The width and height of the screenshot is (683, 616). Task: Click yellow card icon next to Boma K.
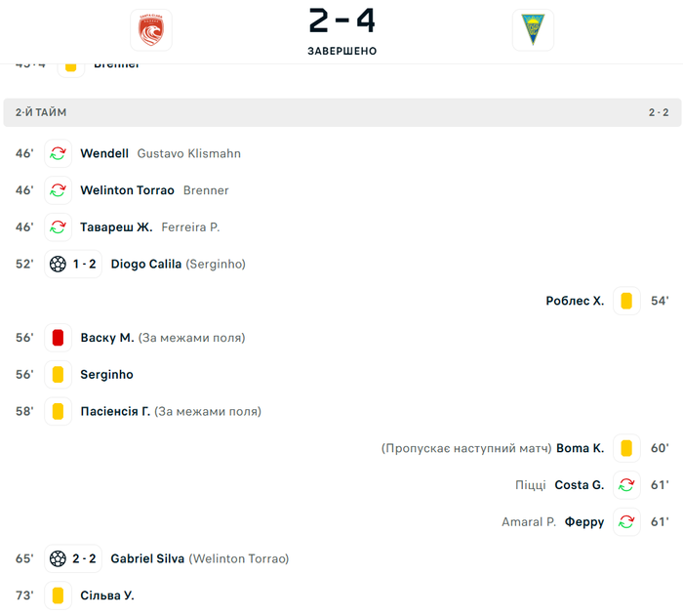click(x=626, y=448)
